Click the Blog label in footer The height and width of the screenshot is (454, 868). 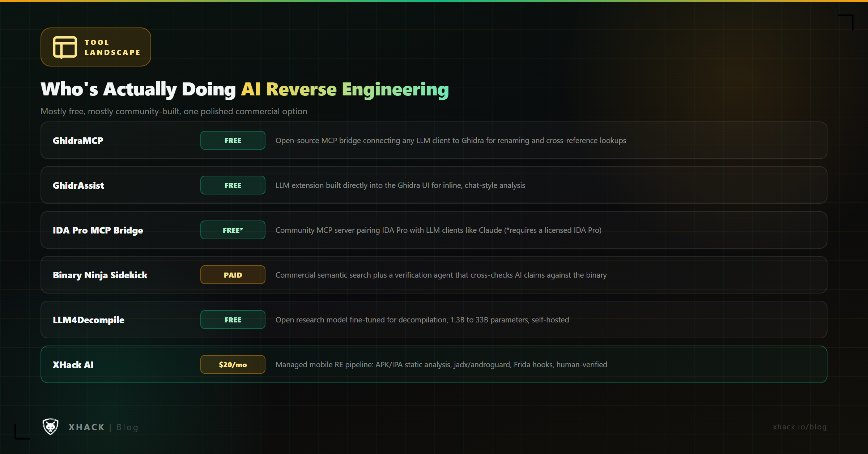point(127,427)
